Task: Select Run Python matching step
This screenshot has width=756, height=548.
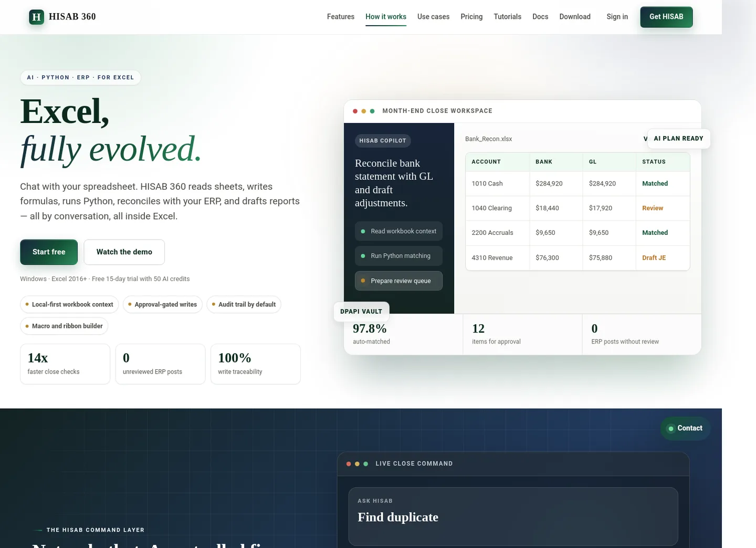Action: click(398, 256)
